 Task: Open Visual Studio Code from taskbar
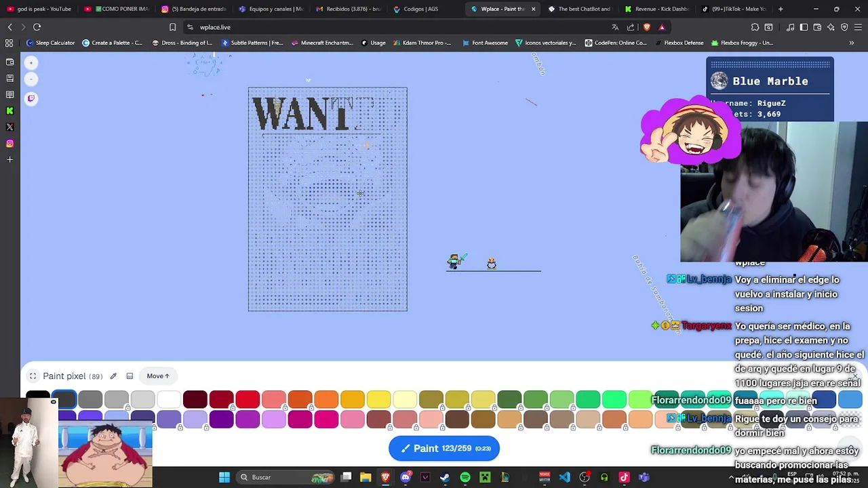coord(564,477)
